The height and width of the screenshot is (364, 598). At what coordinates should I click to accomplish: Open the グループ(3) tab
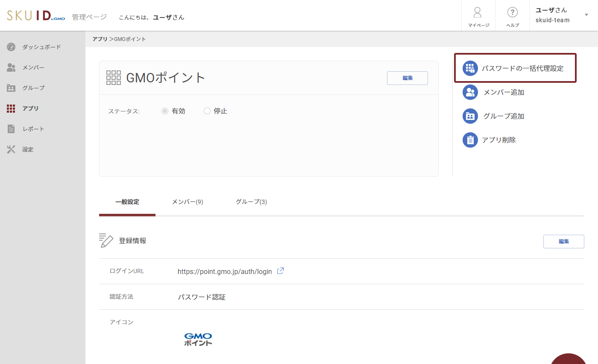(251, 201)
